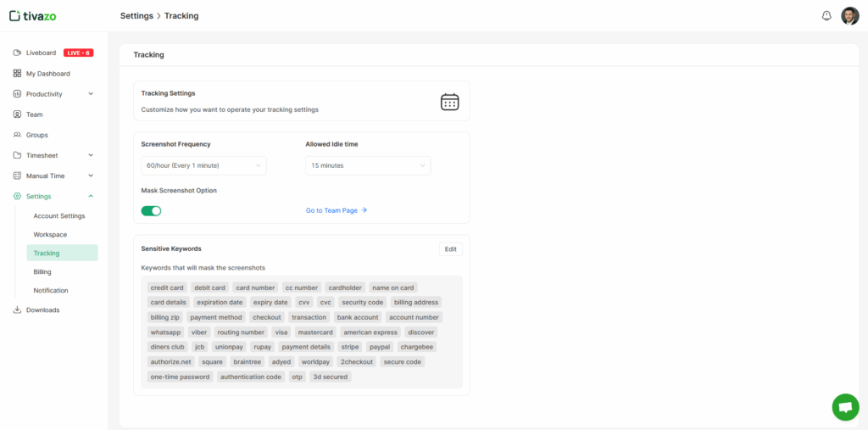
Task: Click the 'authorize.net' keyword tag
Action: click(171, 362)
